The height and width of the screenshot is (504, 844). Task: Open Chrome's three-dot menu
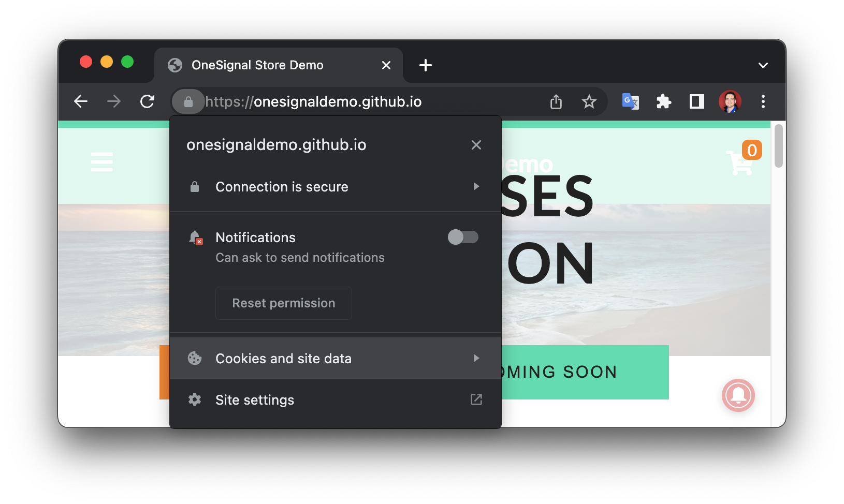pyautogui.click(x=763, y=101)
